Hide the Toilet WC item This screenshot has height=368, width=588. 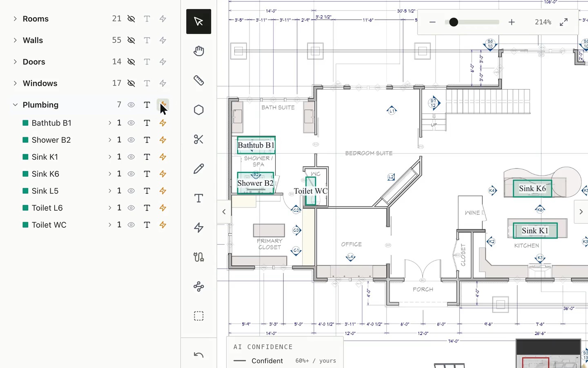pos(131,225)
